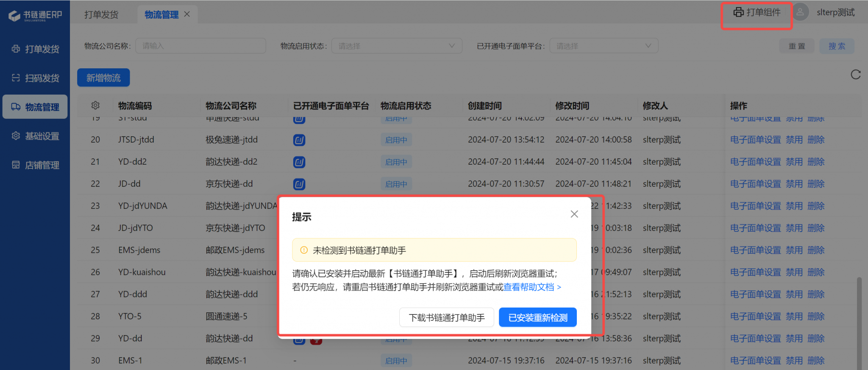
Task: Click 电子面单设置 for row EMS-1
Action: pos(755,360)
